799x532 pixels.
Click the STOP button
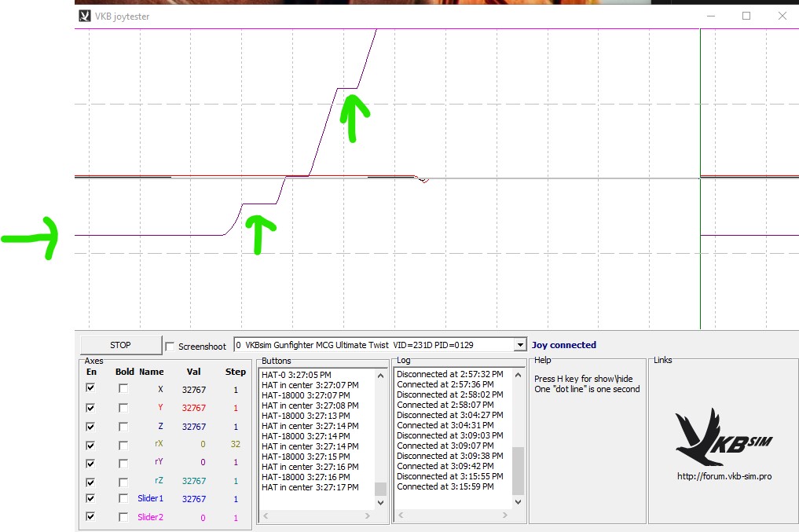click(x=121, y=345)
